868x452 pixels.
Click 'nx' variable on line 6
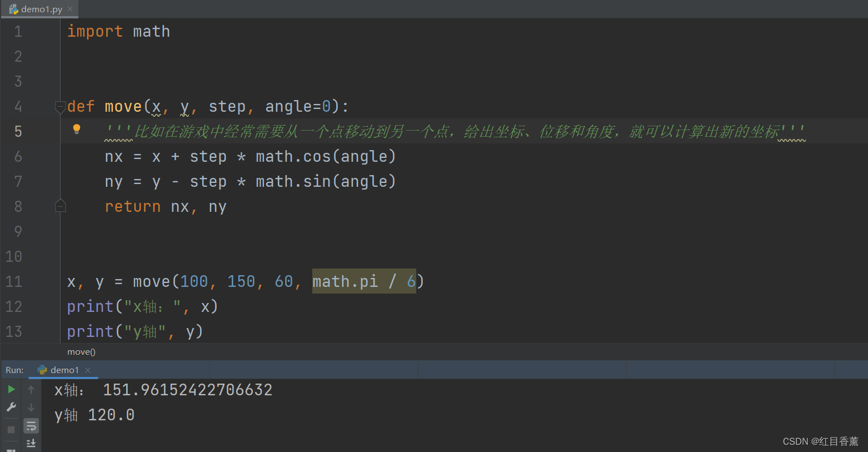pyautogui.click(x=114, y=157)
